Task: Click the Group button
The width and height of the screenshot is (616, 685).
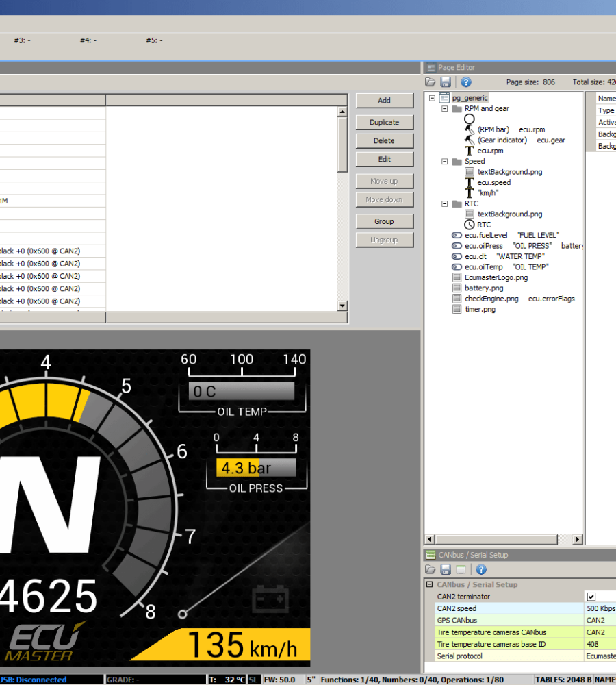Action: click(x=384, y=222)
